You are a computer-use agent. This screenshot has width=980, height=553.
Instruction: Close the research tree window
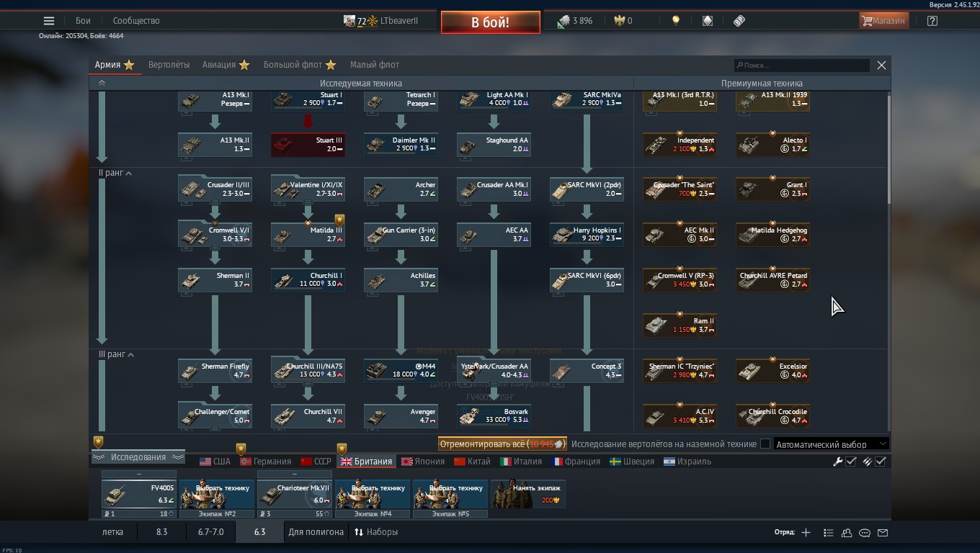pos(881,65)
